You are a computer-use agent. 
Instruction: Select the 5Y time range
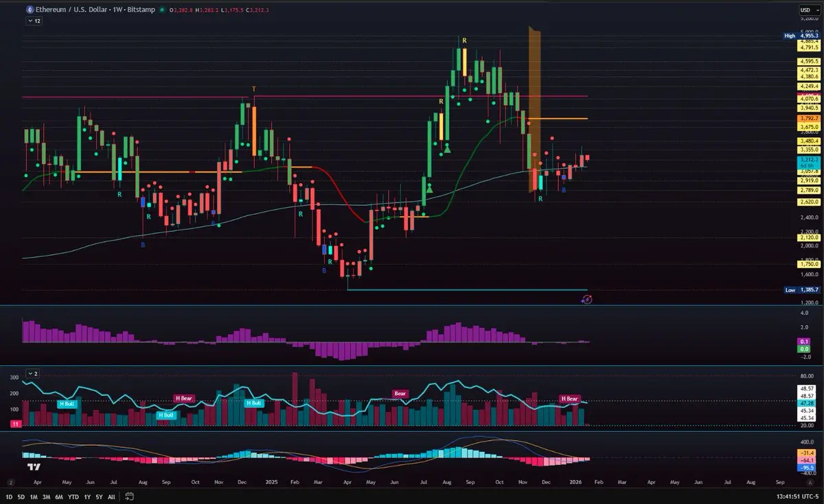pos(100,496)
